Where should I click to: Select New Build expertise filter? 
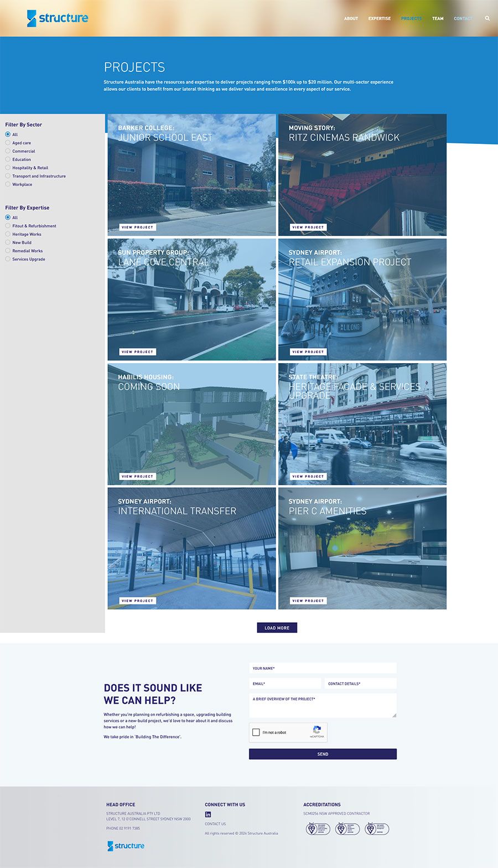(x=8, y=242)
